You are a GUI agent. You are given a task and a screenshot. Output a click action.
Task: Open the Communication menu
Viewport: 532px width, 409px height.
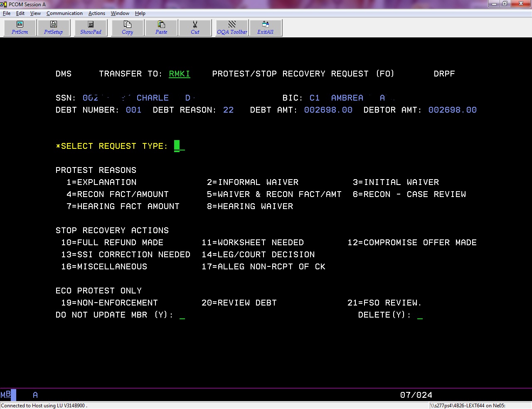pos(64,13)
